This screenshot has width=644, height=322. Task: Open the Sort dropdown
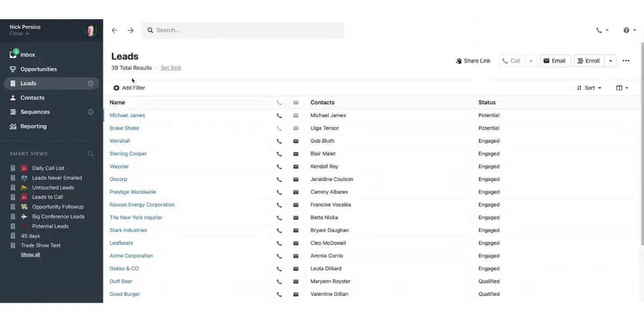(x=589, y=88)
